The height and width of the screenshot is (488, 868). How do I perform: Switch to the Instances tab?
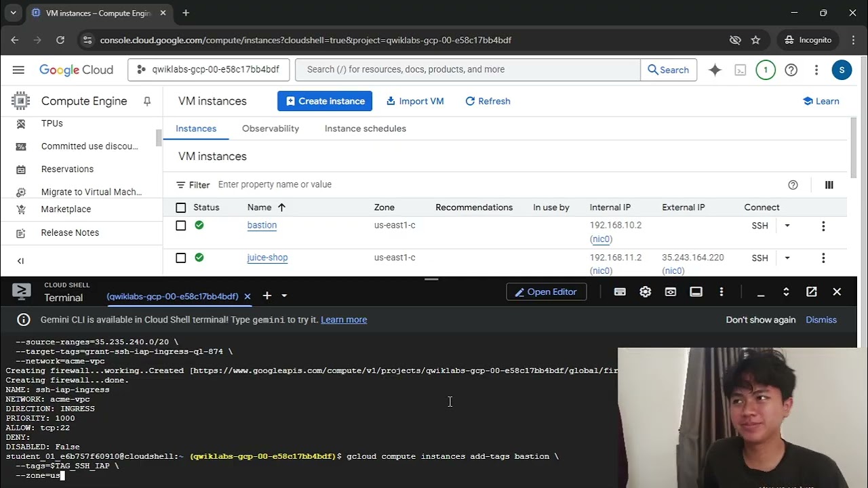(196, 129)
